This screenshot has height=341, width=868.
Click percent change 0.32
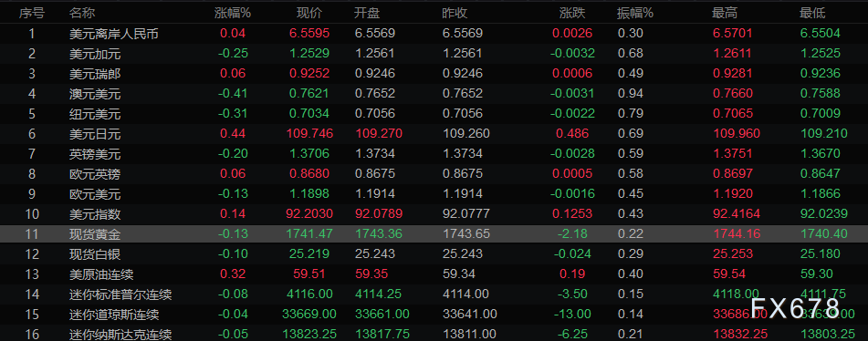coord(233,274)
